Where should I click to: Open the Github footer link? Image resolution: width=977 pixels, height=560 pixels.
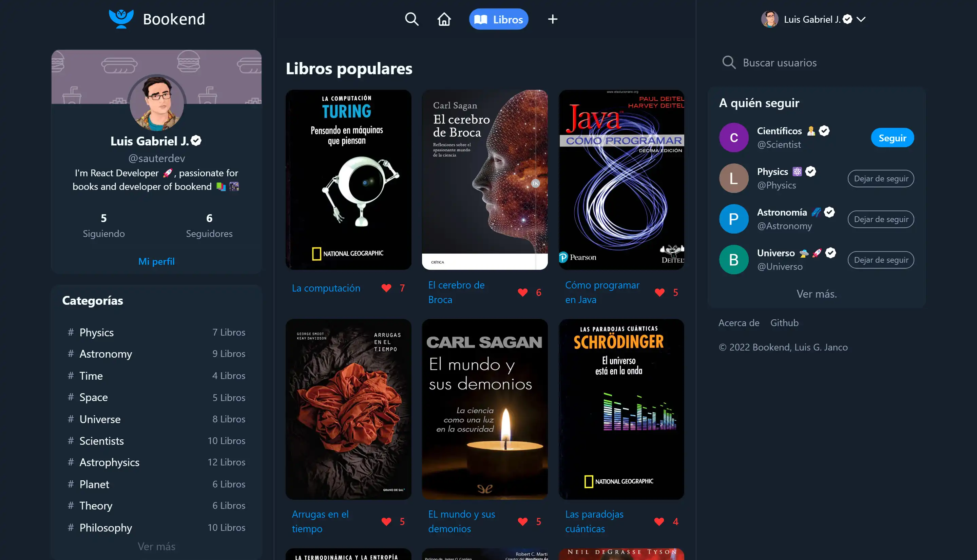pos(784,323)
